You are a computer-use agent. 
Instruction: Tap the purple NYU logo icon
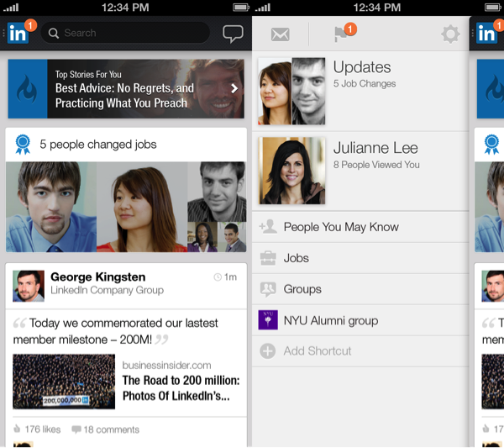(268, 320)
